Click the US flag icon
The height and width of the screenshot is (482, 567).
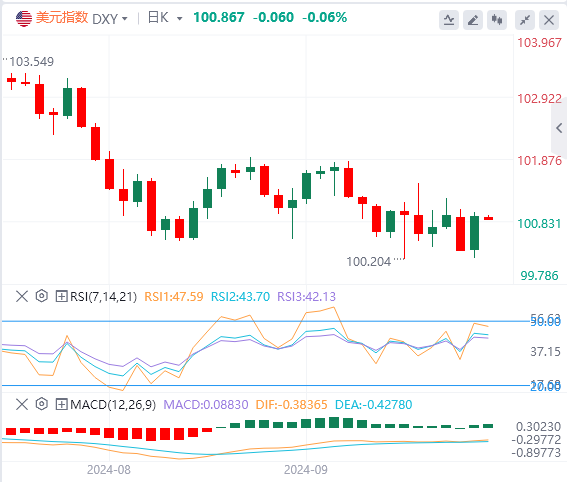pyautogui.click(x=24, y=18)
